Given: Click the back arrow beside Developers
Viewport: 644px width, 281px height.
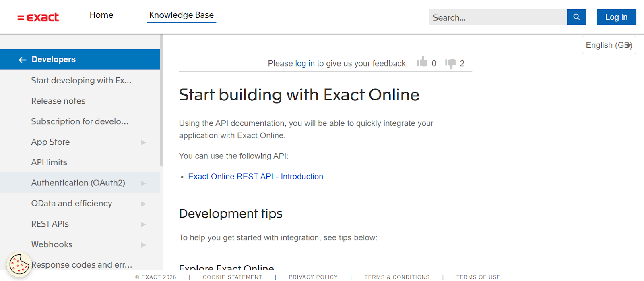Looking at the screenshot, I should coord(23,60).
